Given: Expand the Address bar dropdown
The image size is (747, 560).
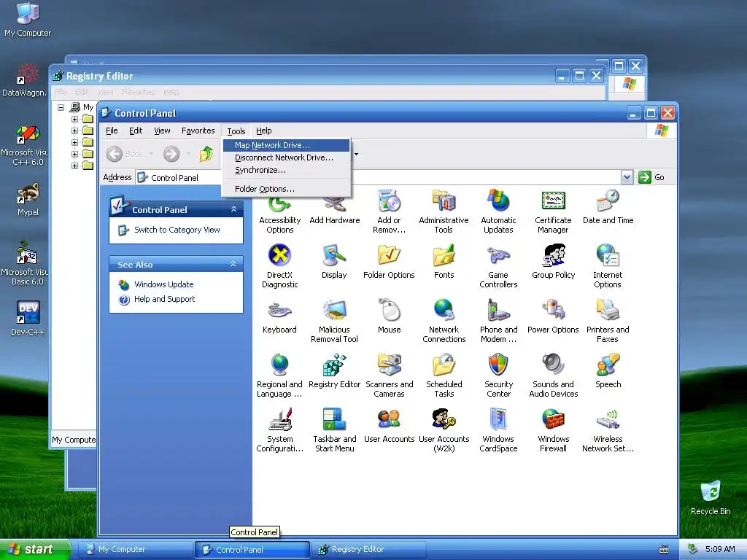Looking at the screenshot, I should click(627, 177).
